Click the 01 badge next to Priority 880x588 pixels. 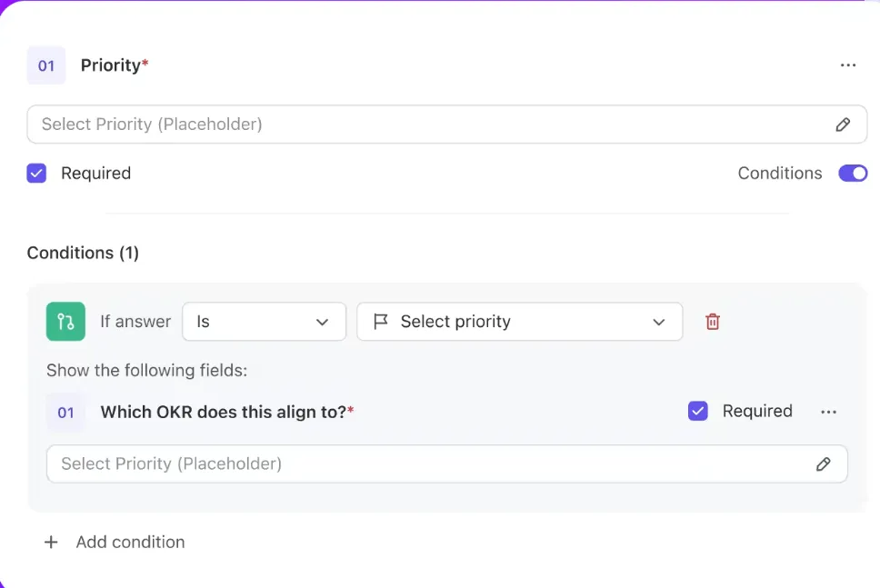coord(45,65)
